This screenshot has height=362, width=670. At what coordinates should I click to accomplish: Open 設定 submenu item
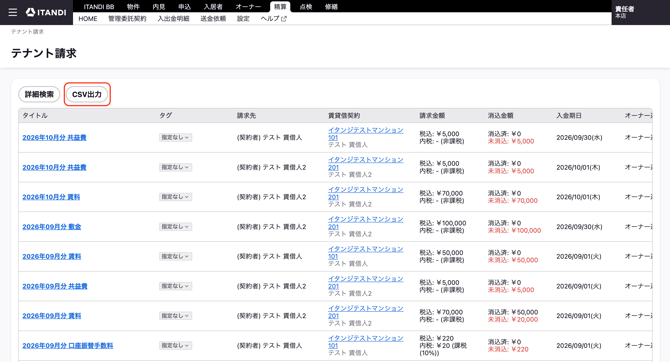coord(243,19)
